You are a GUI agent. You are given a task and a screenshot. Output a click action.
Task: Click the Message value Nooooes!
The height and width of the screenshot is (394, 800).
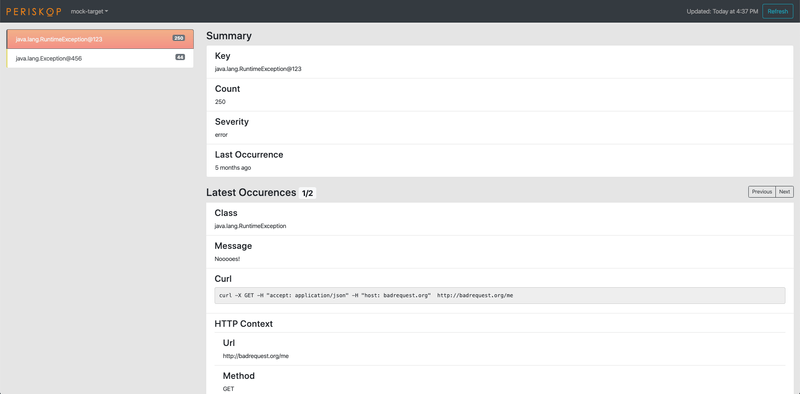click(x=227, y=259)
